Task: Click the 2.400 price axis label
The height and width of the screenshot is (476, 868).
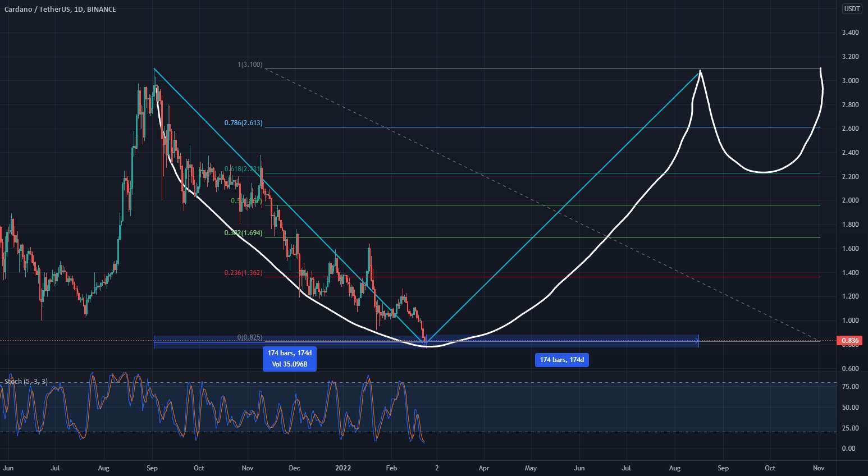Action: point(850,153)
